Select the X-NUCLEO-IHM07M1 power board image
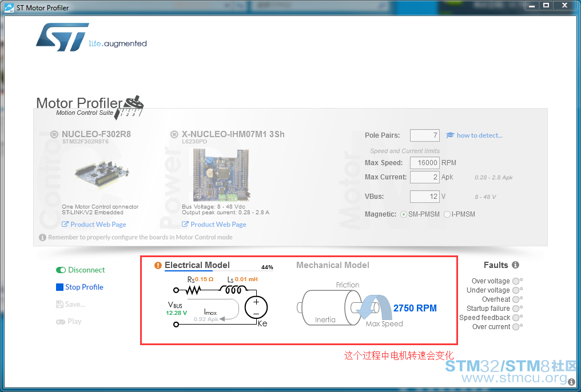581x392 pixels. coord(221,175)
